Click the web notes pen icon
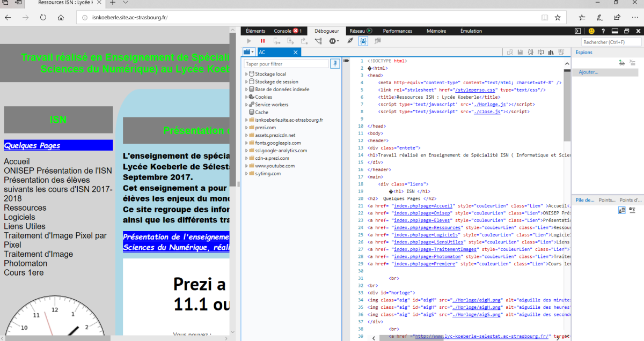The width and height of the screenshot is (644, 341). point(599,17)
